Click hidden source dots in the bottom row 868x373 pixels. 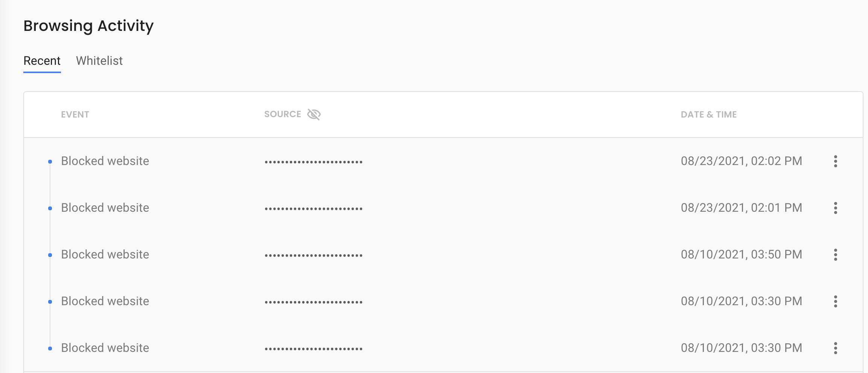(314, 349)
